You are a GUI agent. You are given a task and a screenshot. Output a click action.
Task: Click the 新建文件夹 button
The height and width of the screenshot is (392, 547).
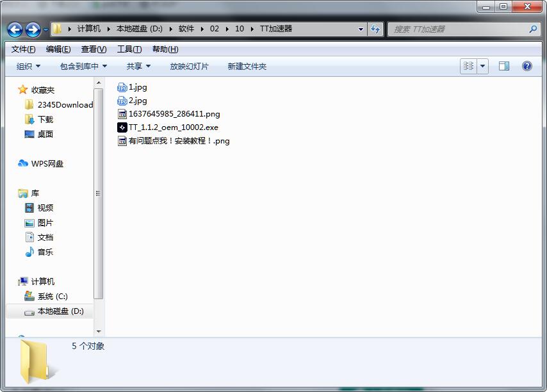(247, 66)
